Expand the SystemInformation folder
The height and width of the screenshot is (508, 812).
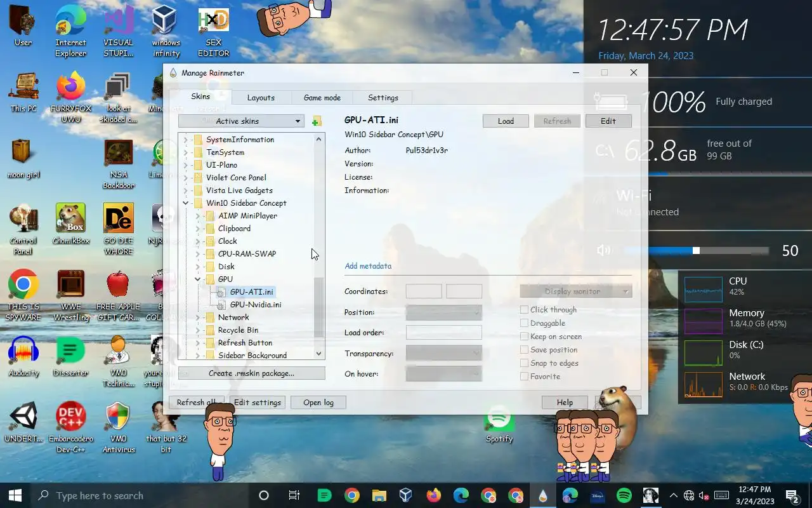pyautogui.click(x=186, y=140)
